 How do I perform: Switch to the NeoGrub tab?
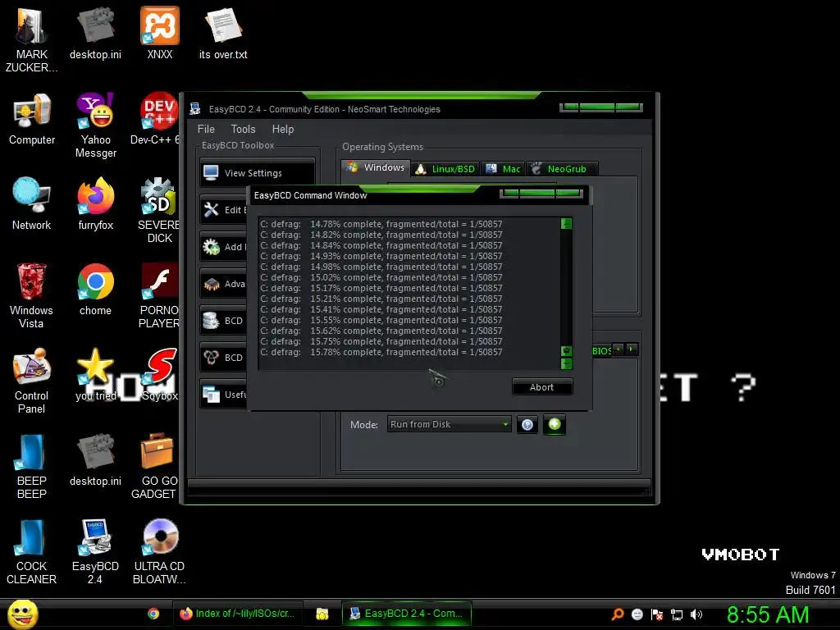coord(562,169)
